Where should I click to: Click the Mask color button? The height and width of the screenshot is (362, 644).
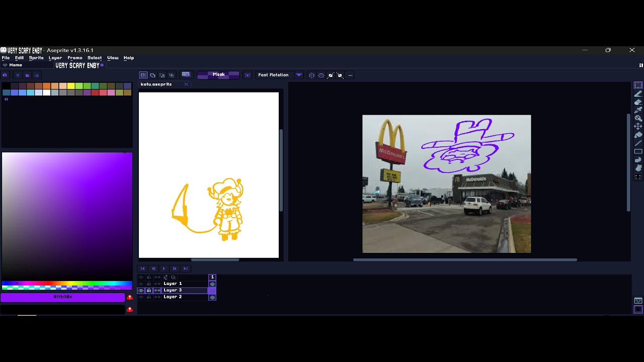tap(218, 75)
